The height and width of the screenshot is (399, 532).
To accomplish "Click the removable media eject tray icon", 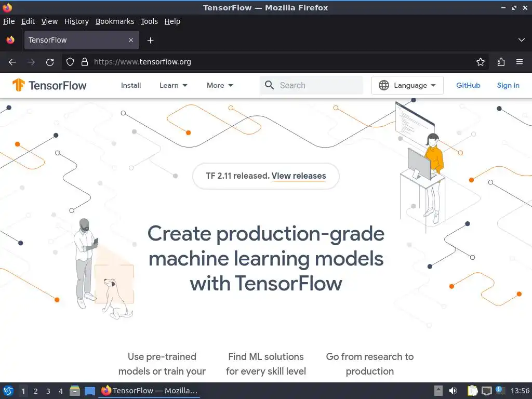I will tap(438, 391).
